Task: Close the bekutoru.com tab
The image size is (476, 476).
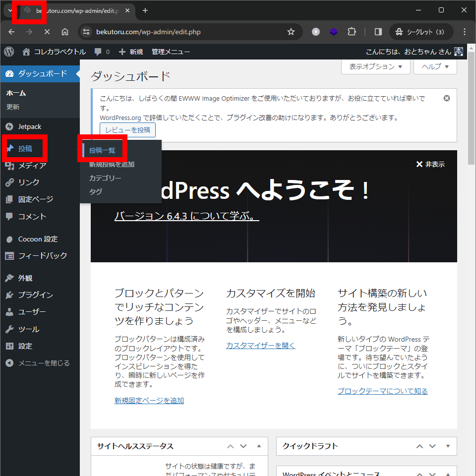Action: pyautogui.click(x=127, y=10)
